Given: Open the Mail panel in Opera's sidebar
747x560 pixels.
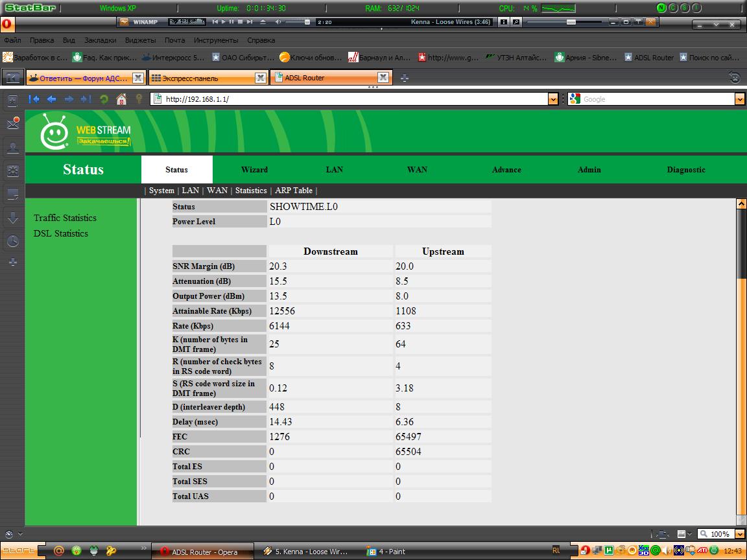Looking at the screenshot, I should tap(12, 123).
